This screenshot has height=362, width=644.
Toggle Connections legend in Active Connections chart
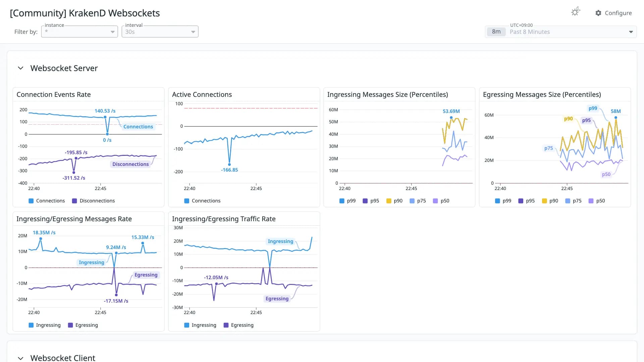pyautogui.click(x=202, y=201)
